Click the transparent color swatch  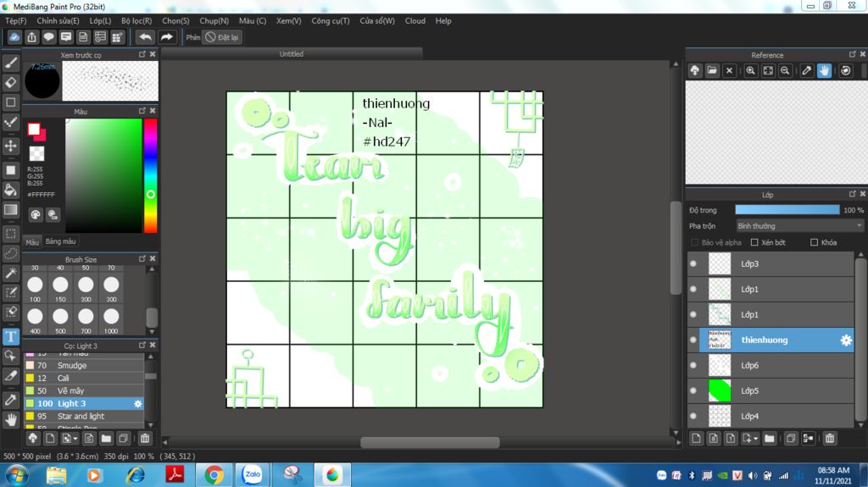pyautogui.click(x=36, y=153)
